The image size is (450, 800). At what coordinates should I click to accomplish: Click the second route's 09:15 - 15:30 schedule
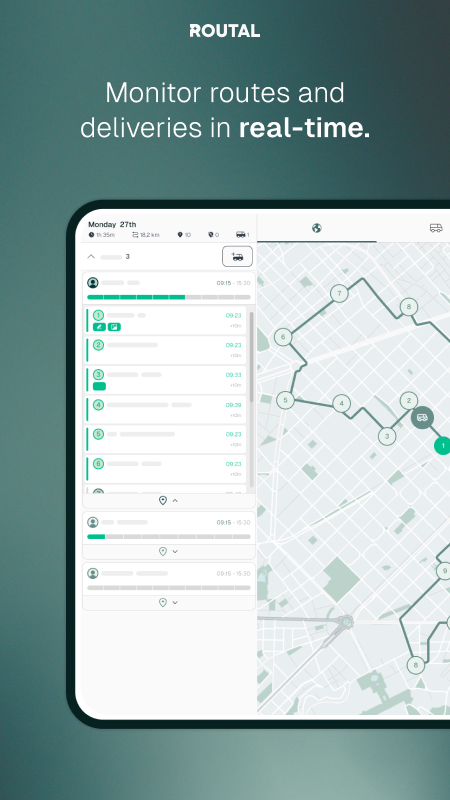pyautogui.click(x=233, y=522)
